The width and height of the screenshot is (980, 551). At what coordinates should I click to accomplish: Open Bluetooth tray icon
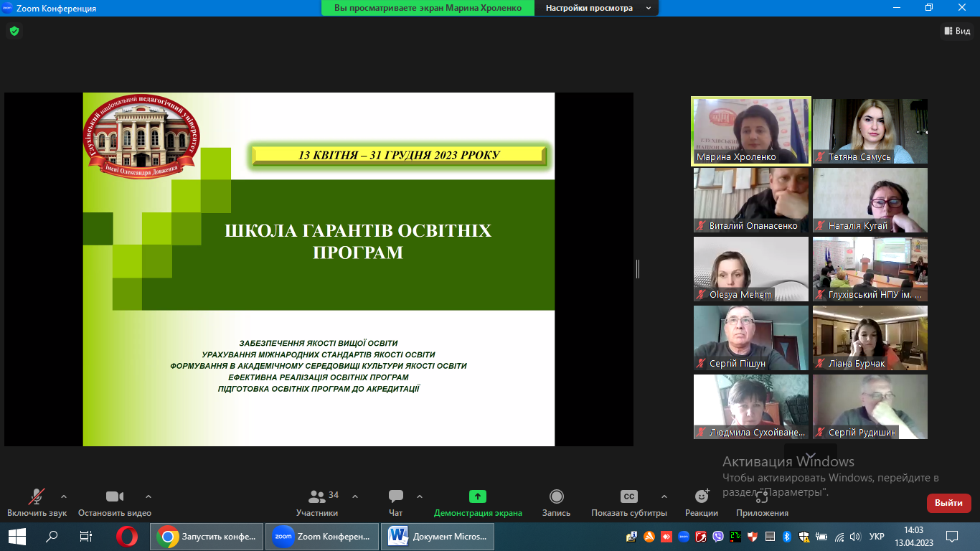click(x=787, y=536)
